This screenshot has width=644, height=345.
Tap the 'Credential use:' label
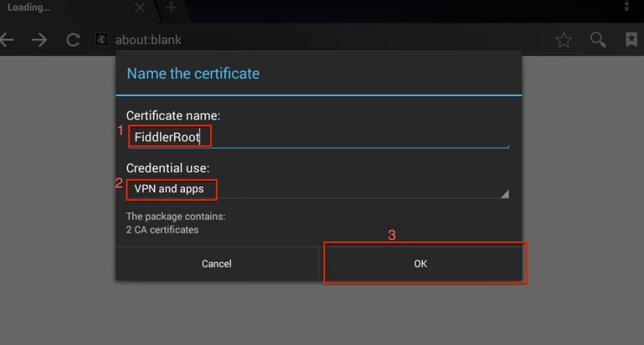pyautogui.click(x=167, y=168)
